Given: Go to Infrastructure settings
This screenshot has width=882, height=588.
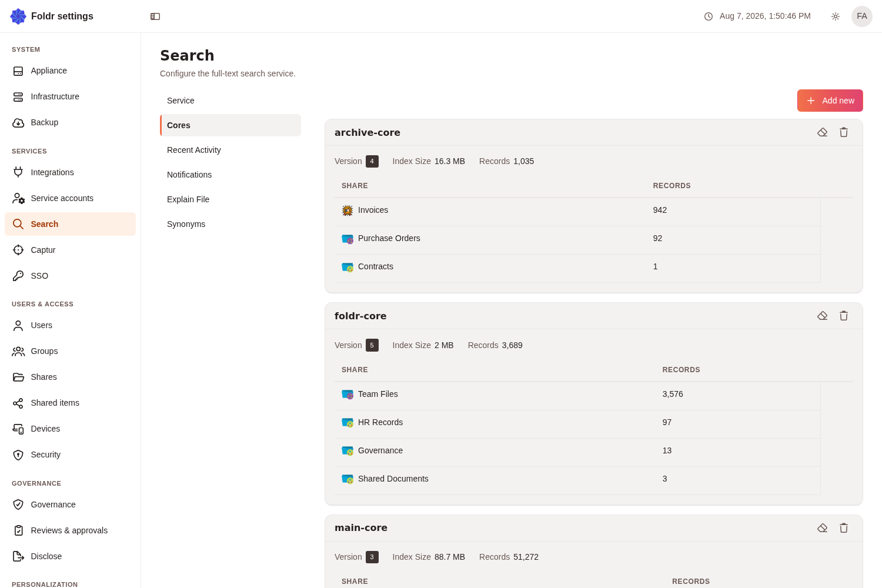Looking at the screenshot, I should click(x=70, y=97).
